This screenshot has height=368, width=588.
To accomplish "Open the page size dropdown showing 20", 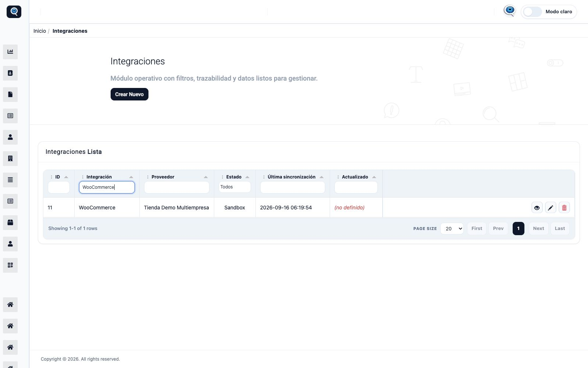I will pyautogui.click(x=452, y=229).
